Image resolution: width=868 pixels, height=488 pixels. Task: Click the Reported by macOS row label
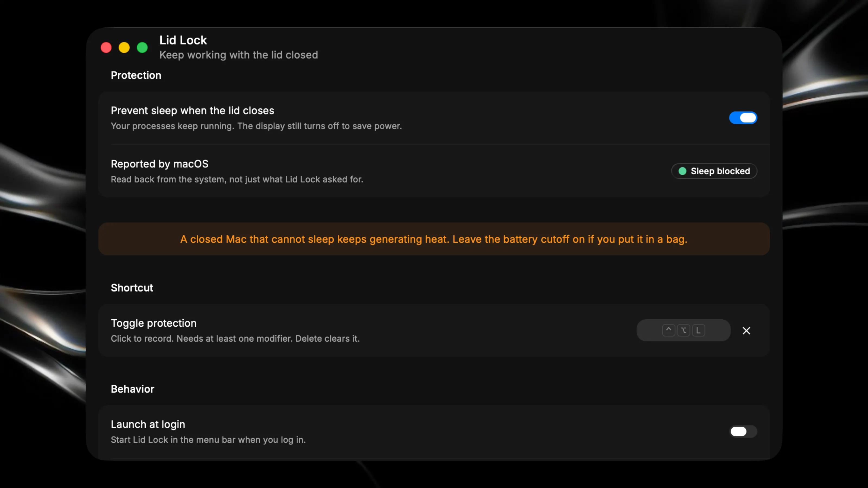[160, 164]
